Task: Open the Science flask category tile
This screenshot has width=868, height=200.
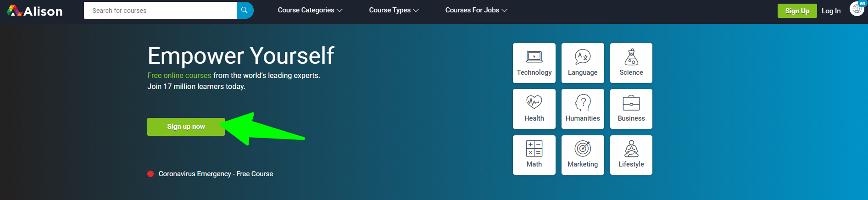Action: [631, 63]
